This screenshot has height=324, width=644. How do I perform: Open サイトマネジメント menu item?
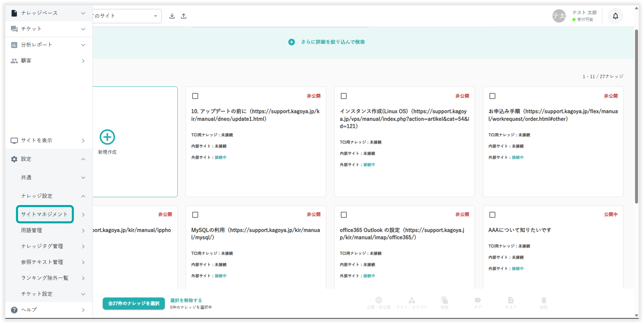pos(44,214)
